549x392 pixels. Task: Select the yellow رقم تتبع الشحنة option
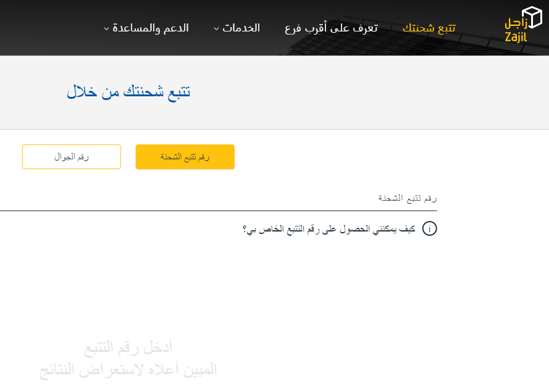coord(185,157)
